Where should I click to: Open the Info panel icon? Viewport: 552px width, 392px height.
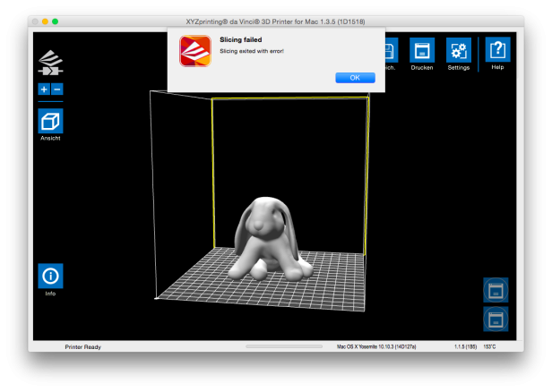(50, 276)
